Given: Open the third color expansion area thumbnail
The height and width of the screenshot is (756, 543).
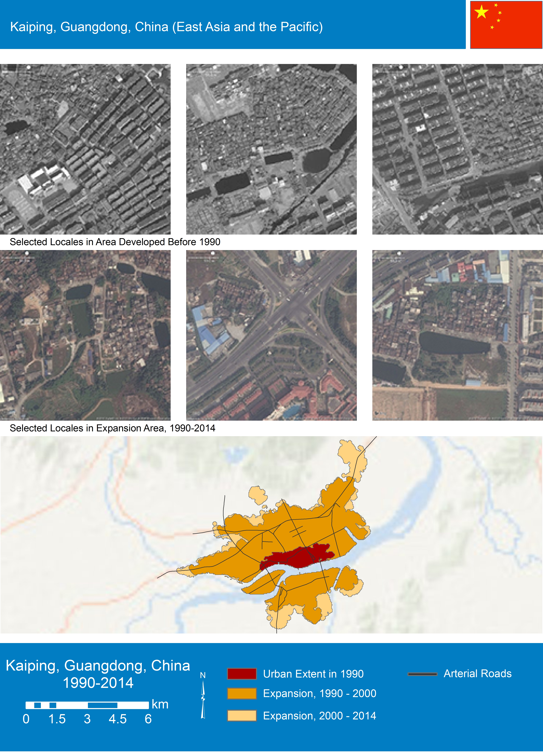Looking at the screenshot, I should tap(457, 335).
